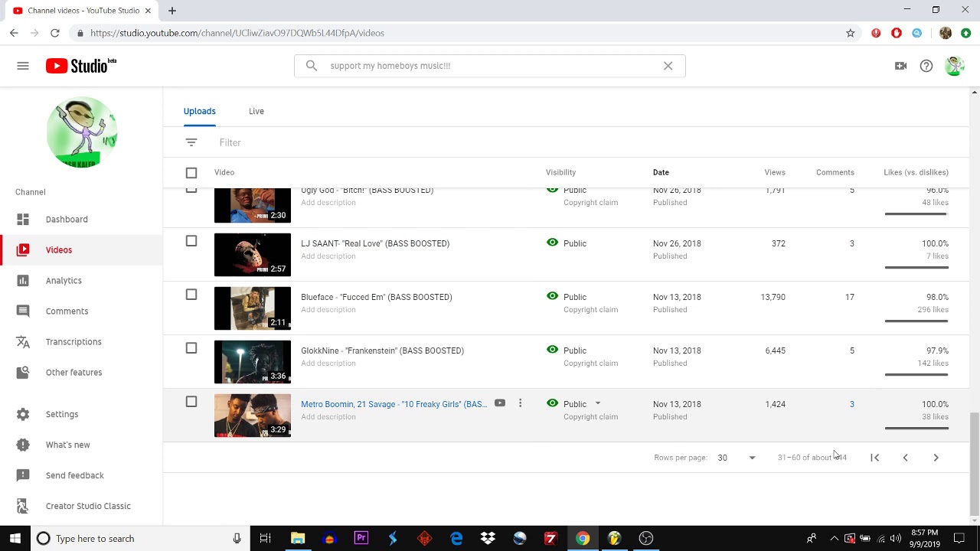Open the 3 comments link on Metro Boomin row
Screen dimensions: 980x551
(x=851, y=404)
